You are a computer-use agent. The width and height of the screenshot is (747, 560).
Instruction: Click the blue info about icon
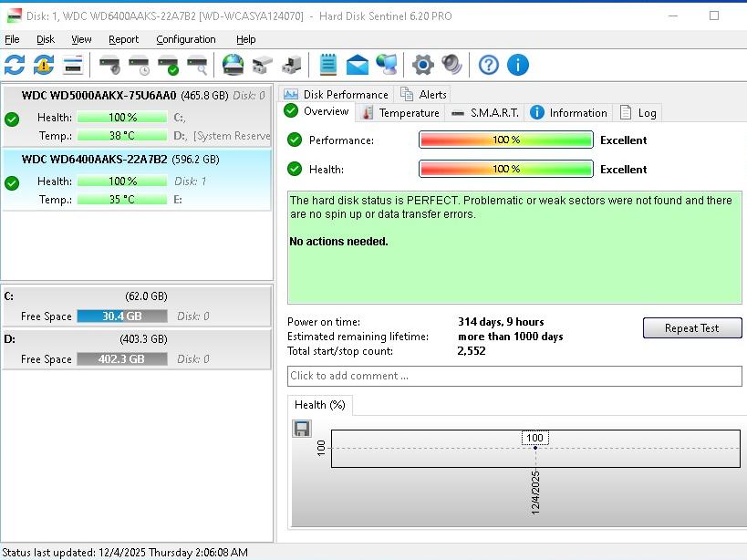[517, 65]
